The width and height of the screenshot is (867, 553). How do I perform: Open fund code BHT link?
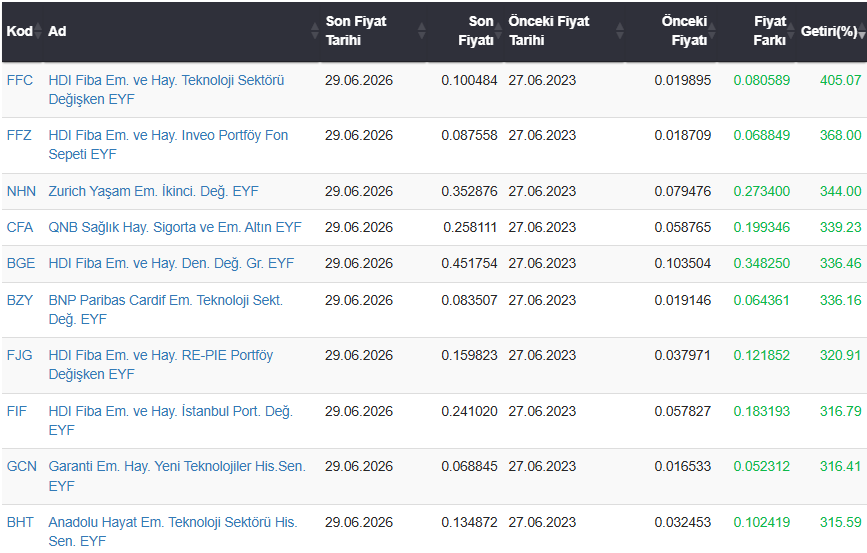pyautogui.click(x=20, y=522)
